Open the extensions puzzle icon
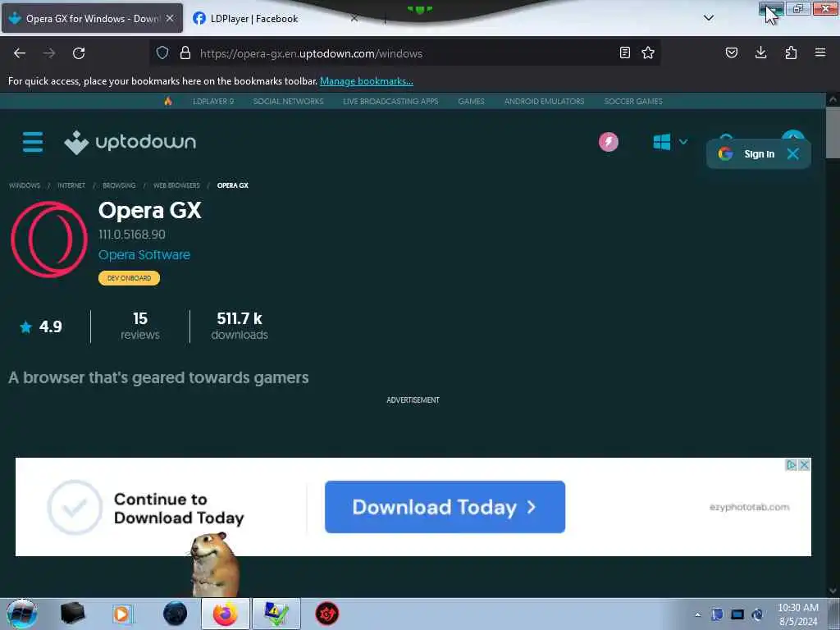This screenshot has width=840, height=630. [x=791, y=52]
